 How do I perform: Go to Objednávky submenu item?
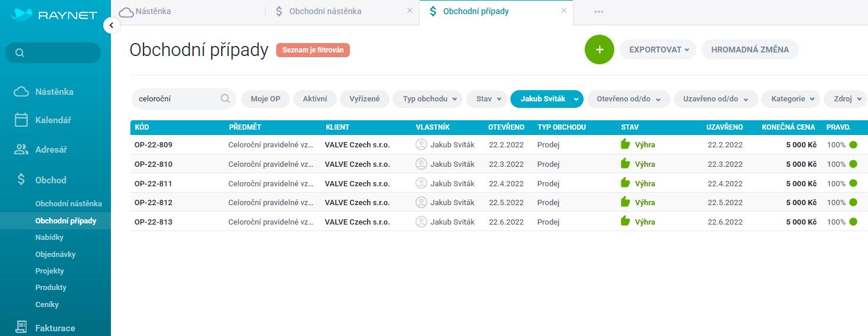tap(55, 254)
